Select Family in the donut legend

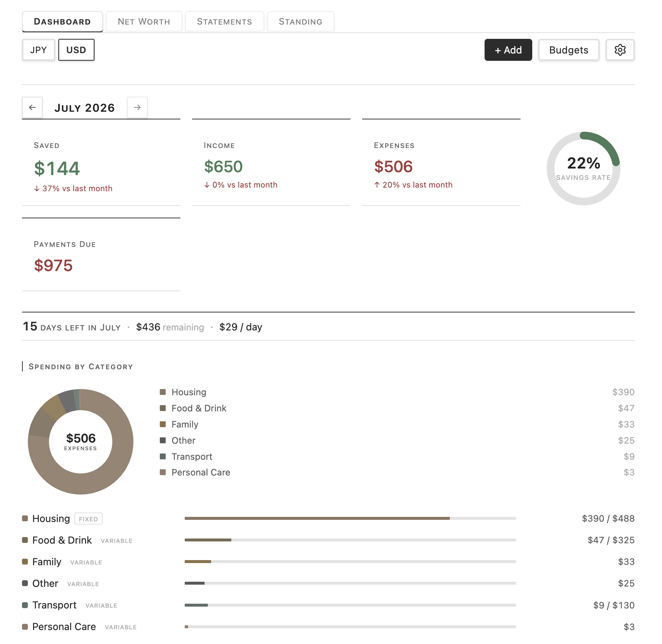185,424
